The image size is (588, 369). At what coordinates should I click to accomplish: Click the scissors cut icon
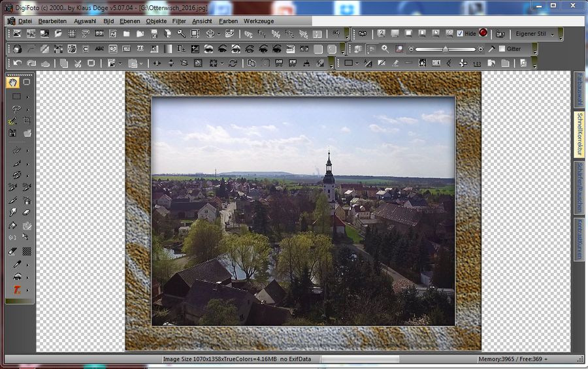78,63
